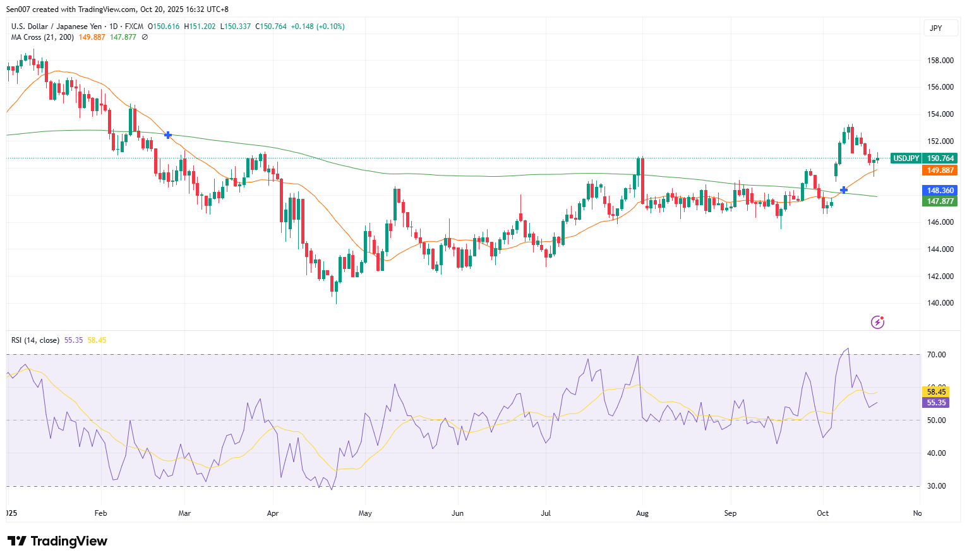Click the May label on the time axis

pos(365,513)
